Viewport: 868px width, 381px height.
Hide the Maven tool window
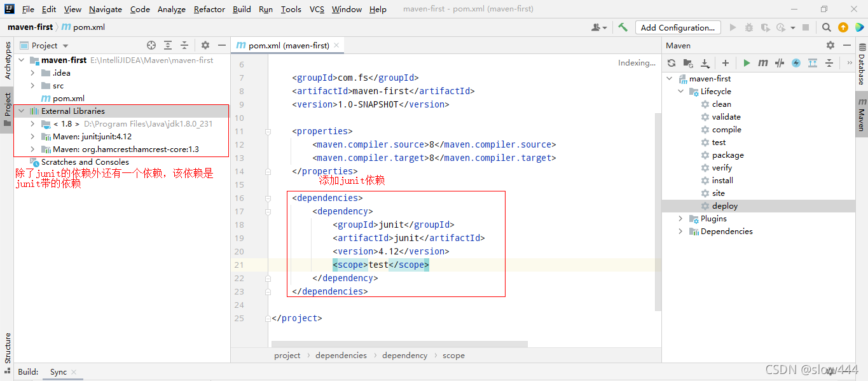pyautogui.click(x=847, y=45)
